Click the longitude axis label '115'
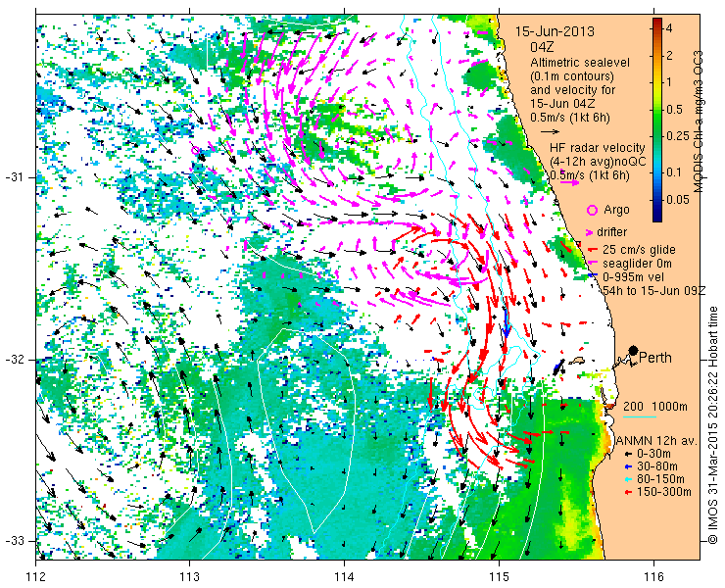Image resolution: width=725 pixels, height=588 pixels. tap(499, 577)
